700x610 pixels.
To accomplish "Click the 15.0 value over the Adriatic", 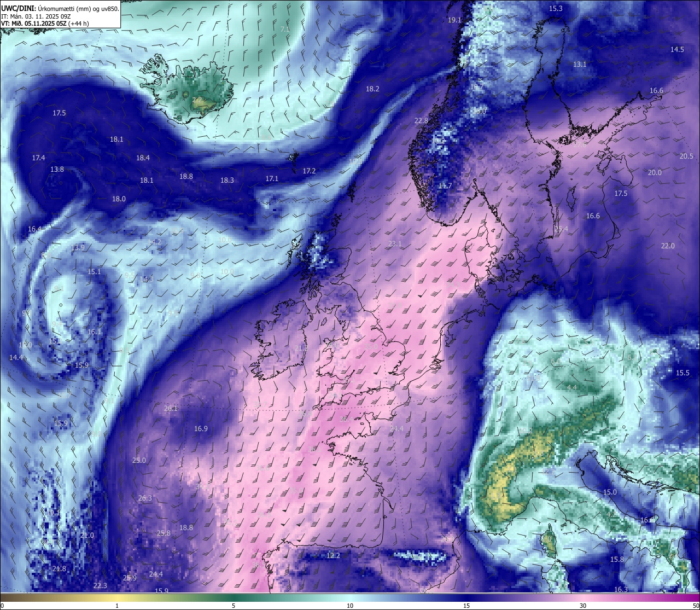I will (610, 492).
